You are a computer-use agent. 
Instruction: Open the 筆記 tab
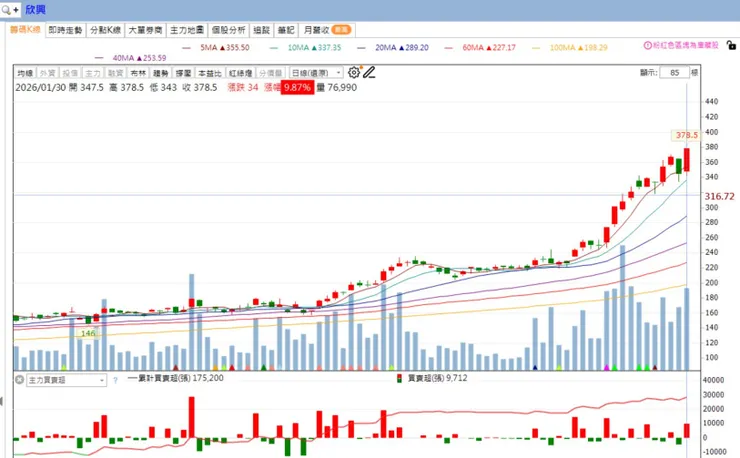point(286,30)
